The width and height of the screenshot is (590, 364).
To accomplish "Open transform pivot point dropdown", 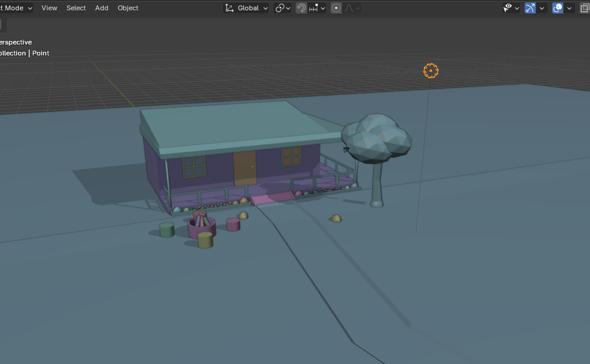I will pos(282,8).
